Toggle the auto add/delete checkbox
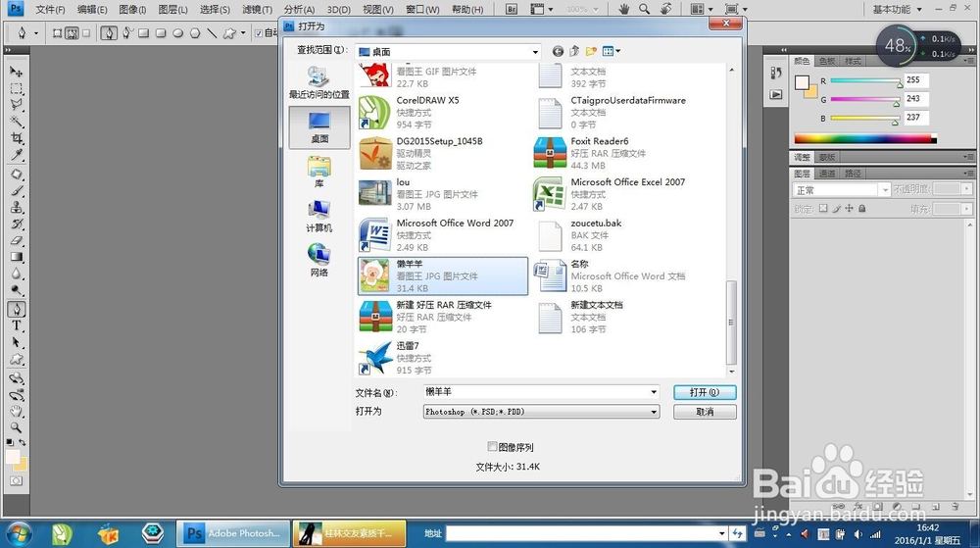The height and width of the screenshot is (548, 980). tap(259, 33)
